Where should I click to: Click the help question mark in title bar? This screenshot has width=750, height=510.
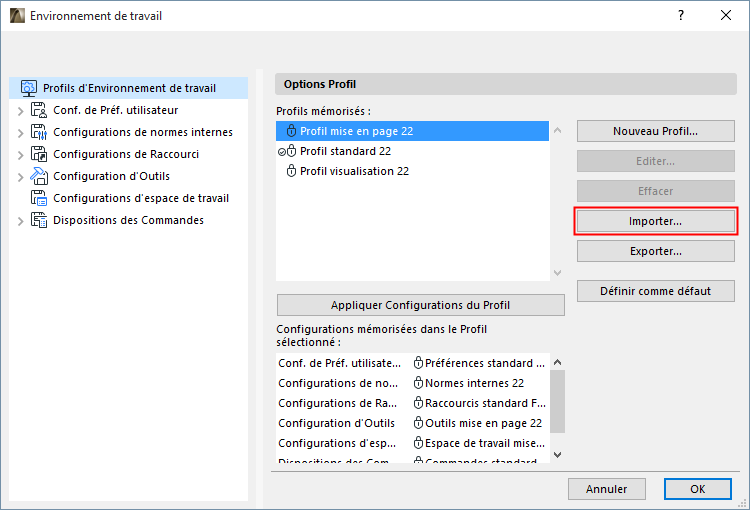tap(681, 16)
